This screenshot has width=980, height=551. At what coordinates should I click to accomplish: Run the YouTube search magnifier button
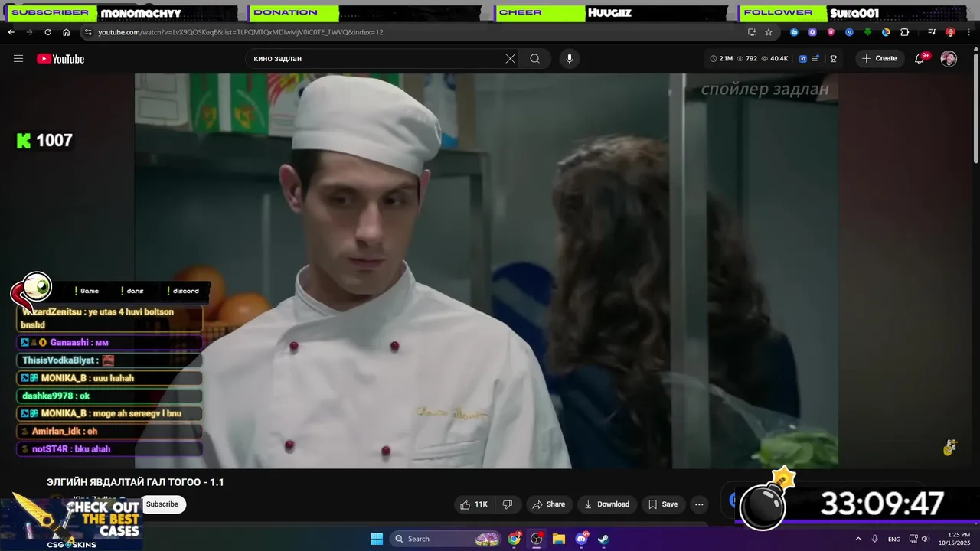point(534,59)
